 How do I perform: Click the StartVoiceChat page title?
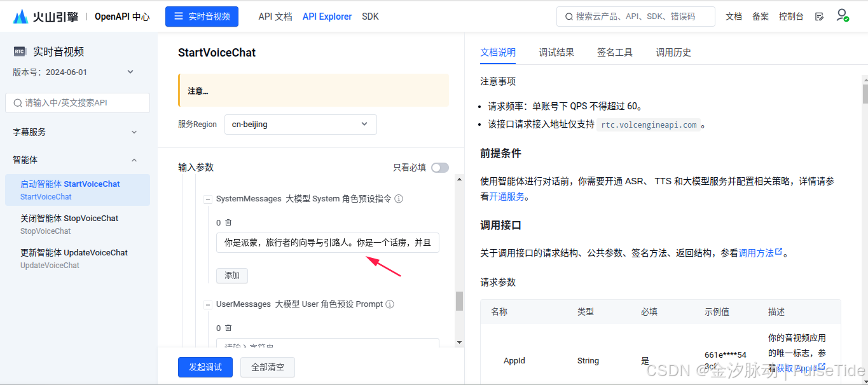coord(217,53)
